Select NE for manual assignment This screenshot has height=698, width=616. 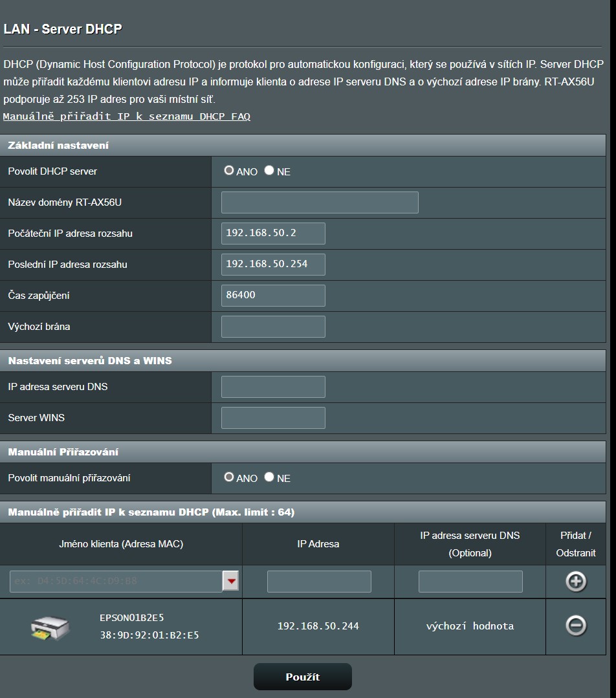pos(269,477)
